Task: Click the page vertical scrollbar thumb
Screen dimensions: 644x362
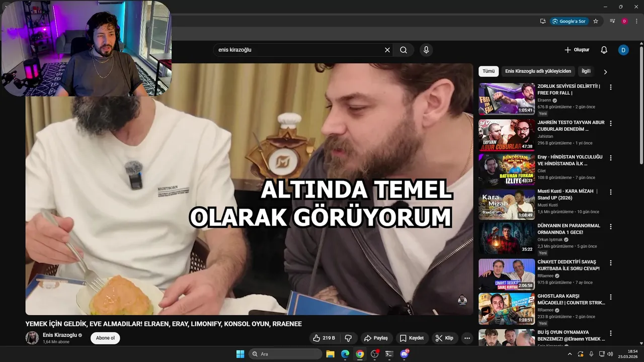Action: pos(641,106)
